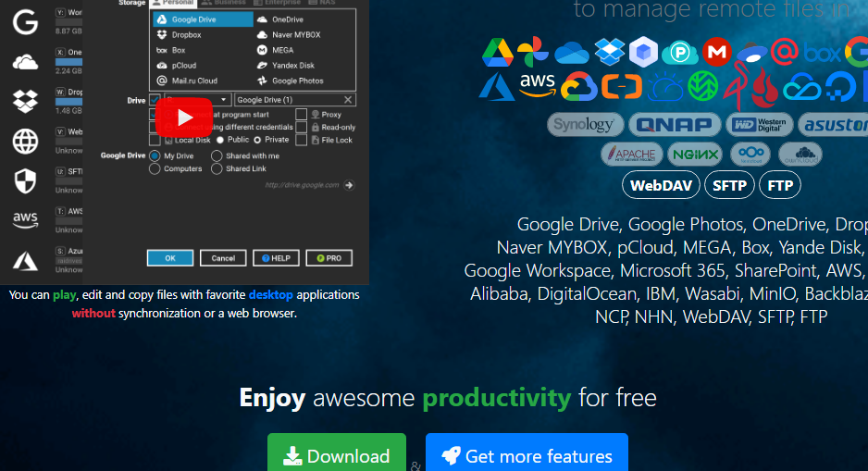Enable the Proxy checkbox
The height and width of the screenshot is (471, 868).
coord(301,114)
